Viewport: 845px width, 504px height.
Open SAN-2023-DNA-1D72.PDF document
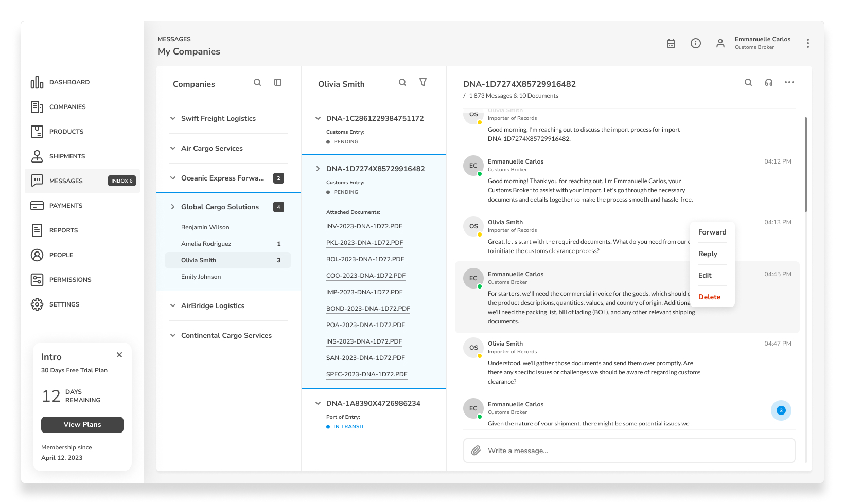tap(365, 358)
